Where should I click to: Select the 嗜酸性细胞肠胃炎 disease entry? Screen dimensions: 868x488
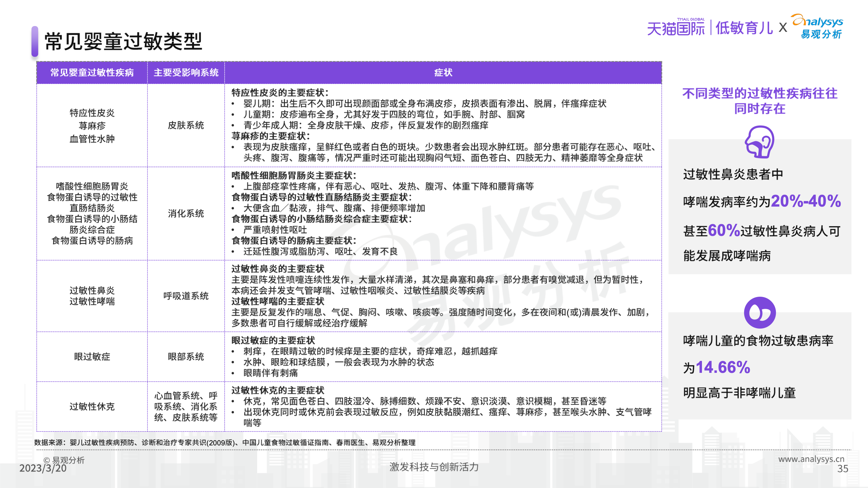pyautogui.click(x=92, y=186)
